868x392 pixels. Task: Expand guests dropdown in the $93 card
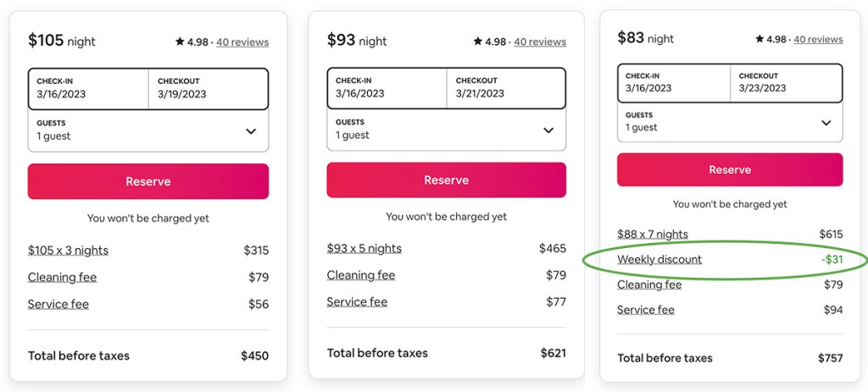[x=548, y=130]
